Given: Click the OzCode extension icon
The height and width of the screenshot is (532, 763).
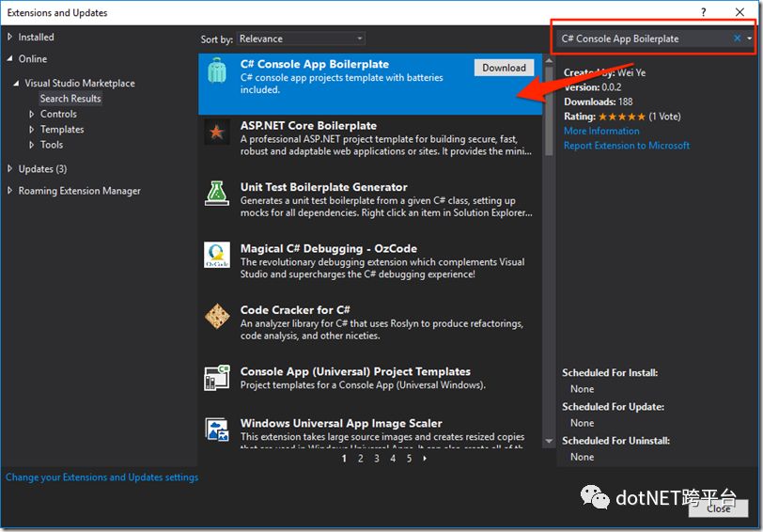Looking at the screenshot, I should [216, 255].
